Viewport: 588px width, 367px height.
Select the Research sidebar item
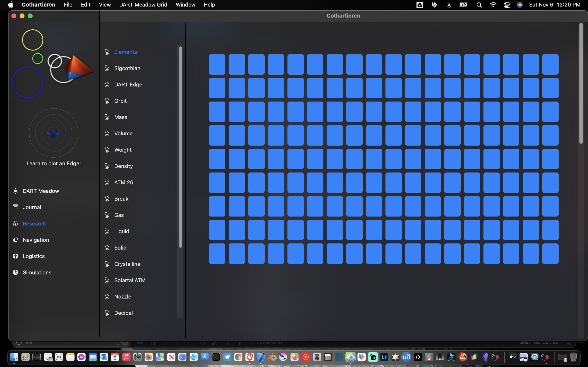point(34,223)
